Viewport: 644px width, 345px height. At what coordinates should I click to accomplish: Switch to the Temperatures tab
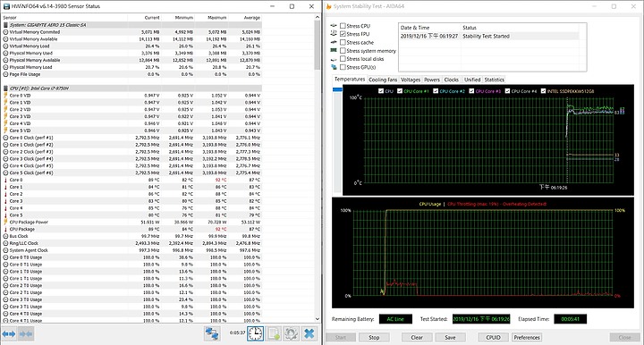coord(350,80)
